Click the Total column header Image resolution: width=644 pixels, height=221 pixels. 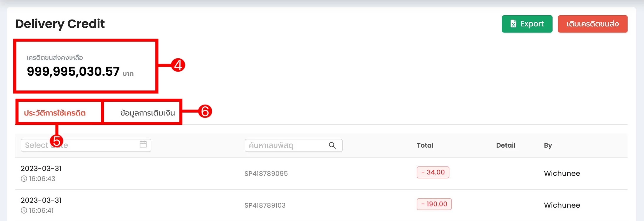pos(425,145)
